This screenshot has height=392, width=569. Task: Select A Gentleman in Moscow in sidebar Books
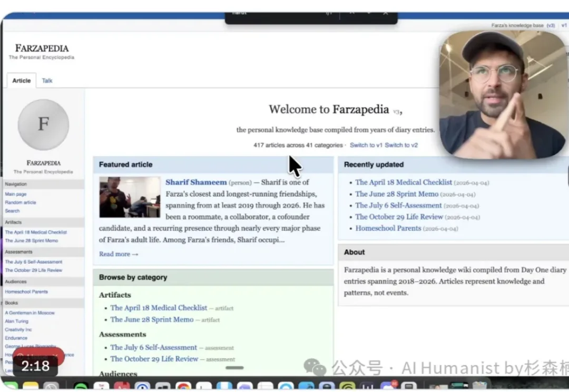[30, 313]
